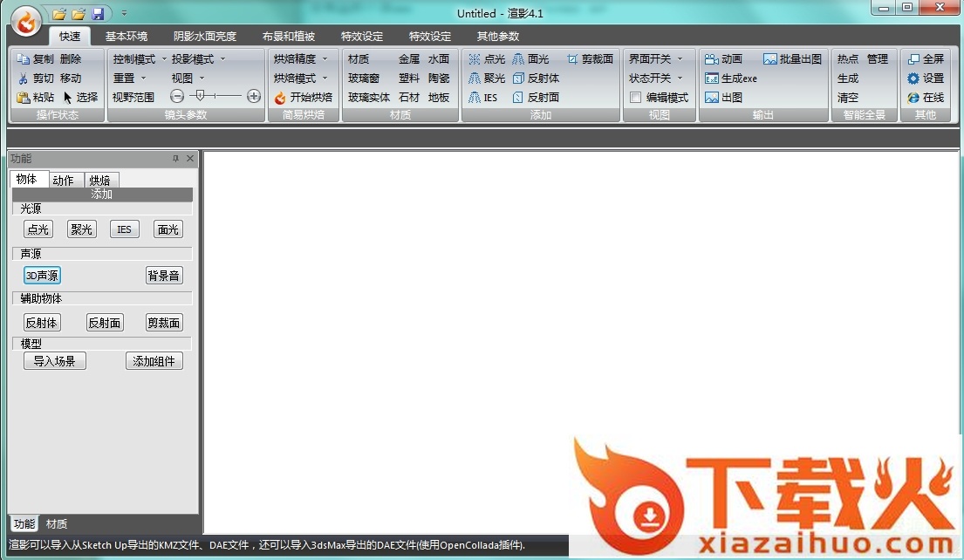Screen dimensions: 964x560
Task: Expand the 控制模式 dropdown
Action: pyautogui.click(x=140, y=59)
